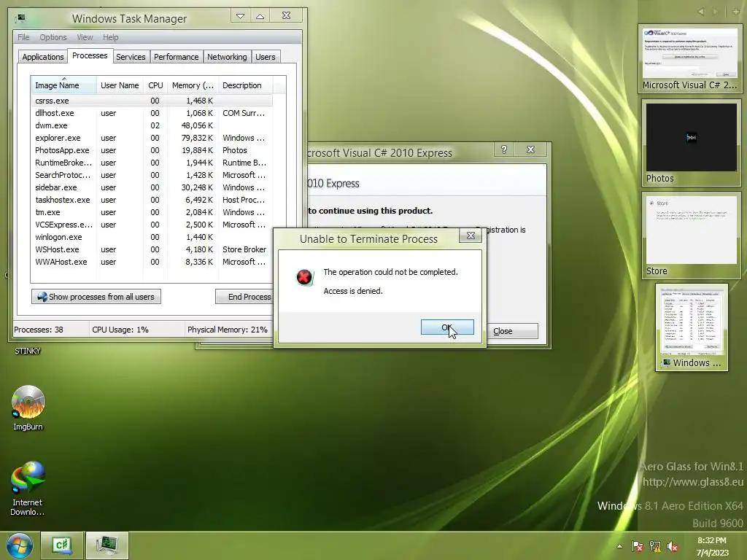Click the red error icon in dialog
Viewport: 747px width, 560px height.
point(304,276)
